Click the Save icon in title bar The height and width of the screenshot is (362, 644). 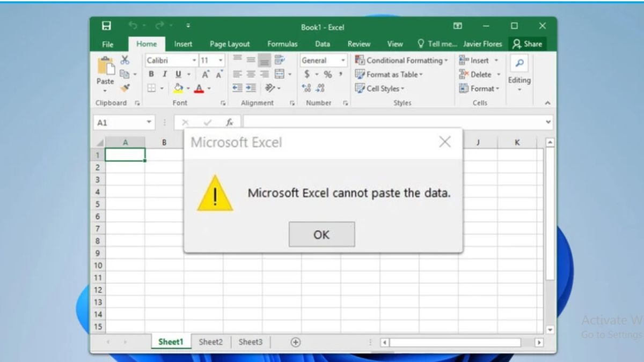click(x=106, y=26)
